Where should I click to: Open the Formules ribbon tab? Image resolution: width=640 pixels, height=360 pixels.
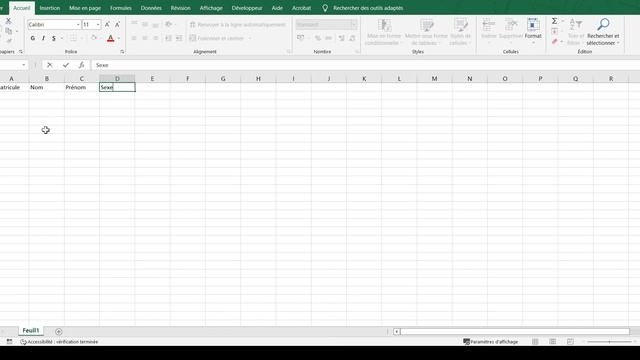[x=121, y=8]
